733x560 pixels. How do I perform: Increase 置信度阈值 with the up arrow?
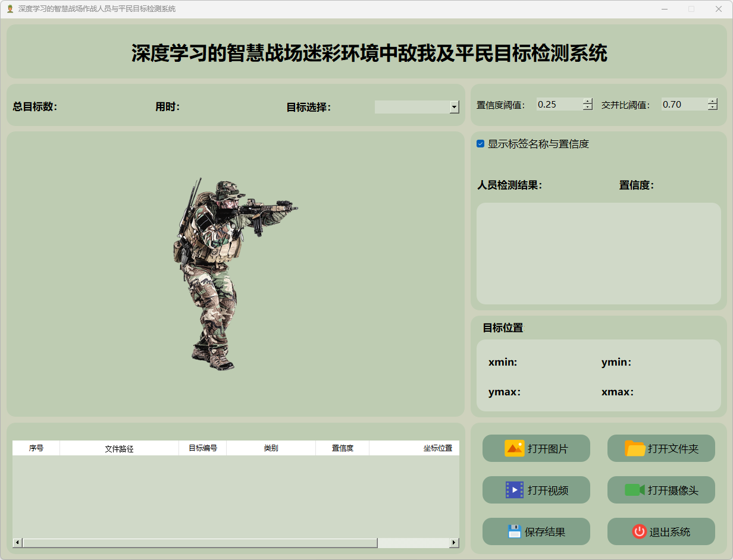pos(588,101)
